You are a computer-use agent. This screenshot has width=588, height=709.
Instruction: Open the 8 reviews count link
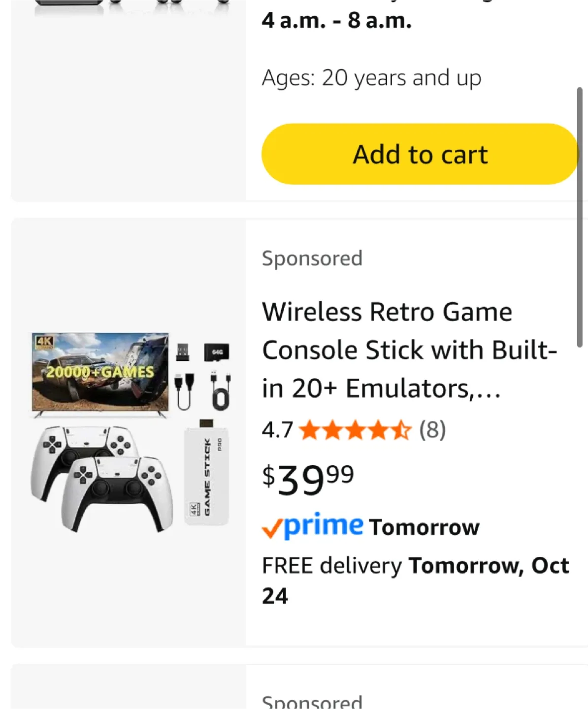tap(432, 430)
